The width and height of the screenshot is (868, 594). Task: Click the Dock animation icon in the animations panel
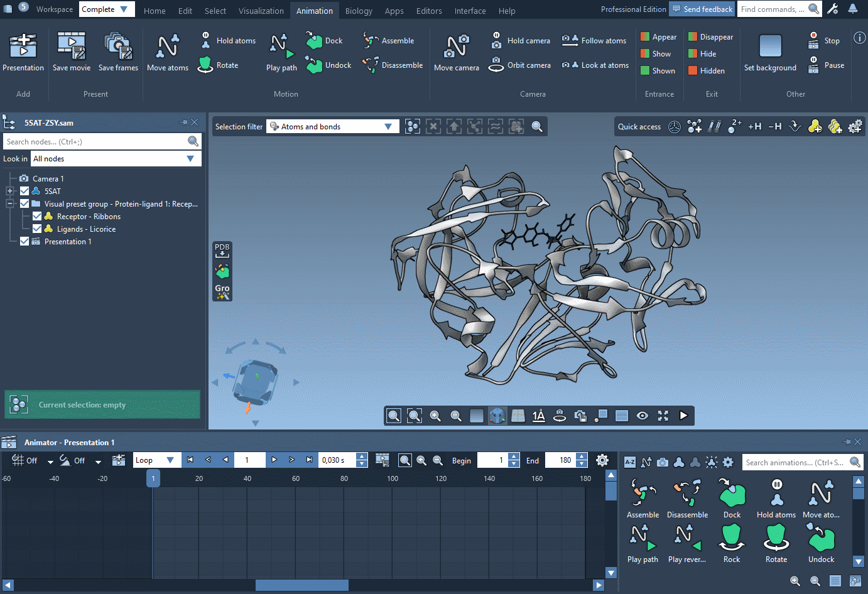(x=732, y=496)
